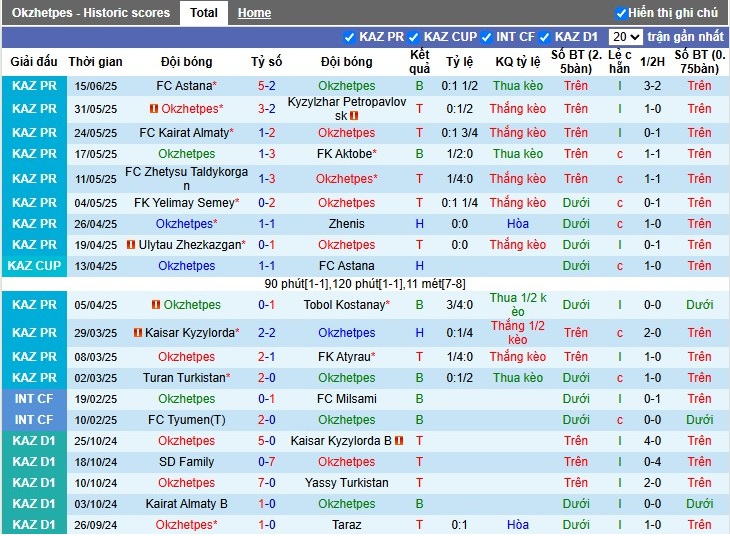Screen dimensions: 730x536
Task: Open Tobol Kostanay team link
Action: [x=347, y=305]
